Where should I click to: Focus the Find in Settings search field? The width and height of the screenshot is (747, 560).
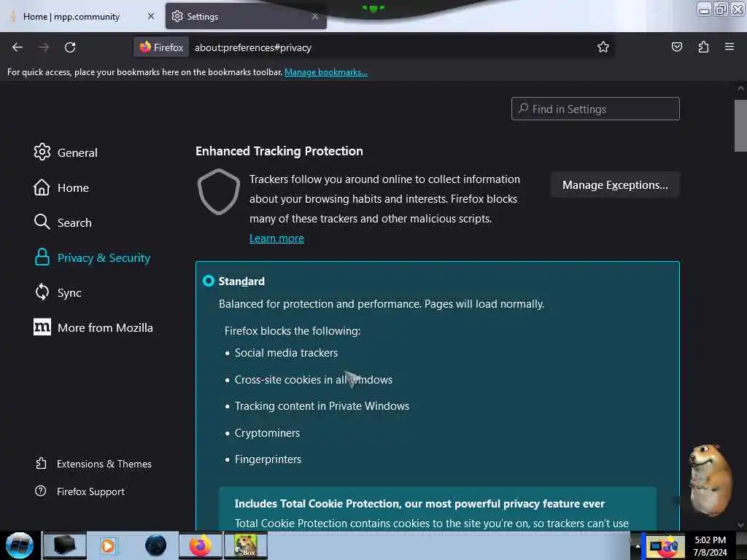[x=595, y=109]
